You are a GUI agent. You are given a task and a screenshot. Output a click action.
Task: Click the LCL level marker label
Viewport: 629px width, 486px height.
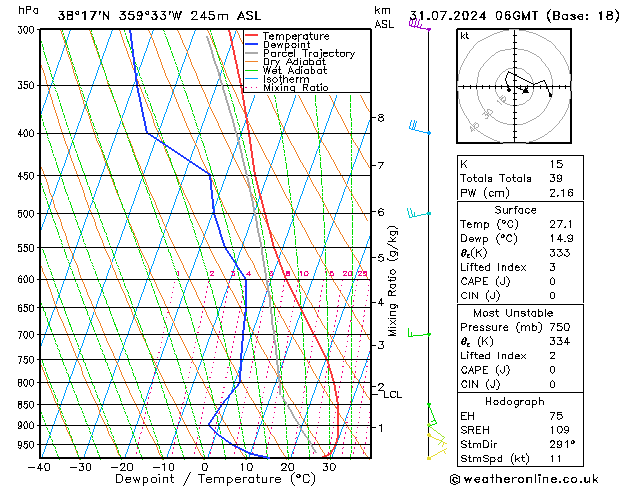point(392,395)
